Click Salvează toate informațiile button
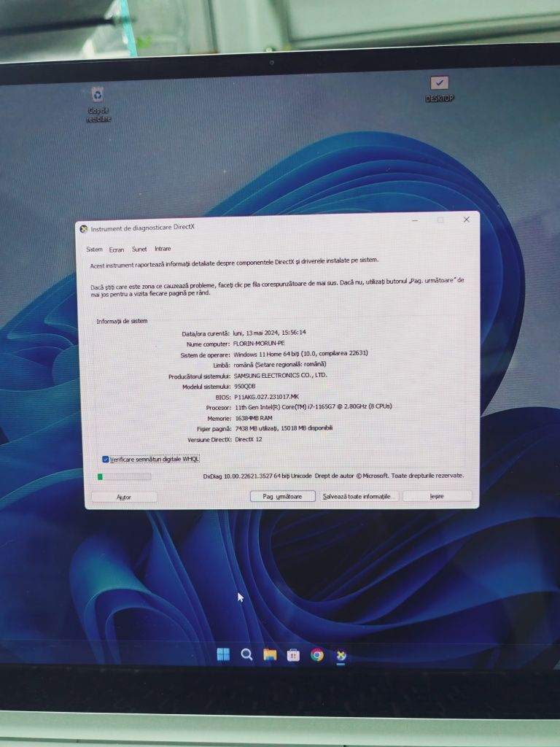The height and width of the screenshot is (747, 560). [x=358, y=496]
